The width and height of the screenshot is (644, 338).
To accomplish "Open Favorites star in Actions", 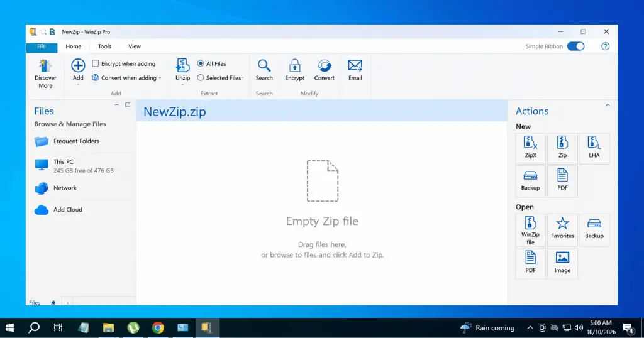I will click(562, 230).
